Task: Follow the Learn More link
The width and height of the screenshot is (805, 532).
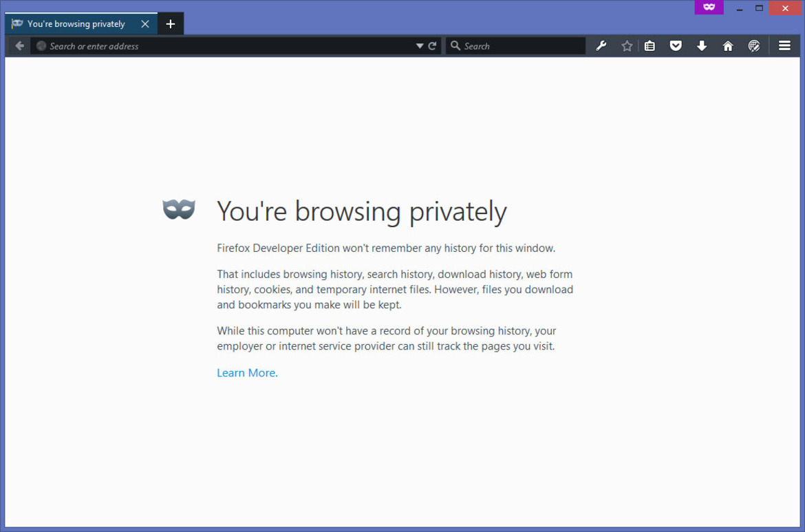Action: [x=246, y=372]
